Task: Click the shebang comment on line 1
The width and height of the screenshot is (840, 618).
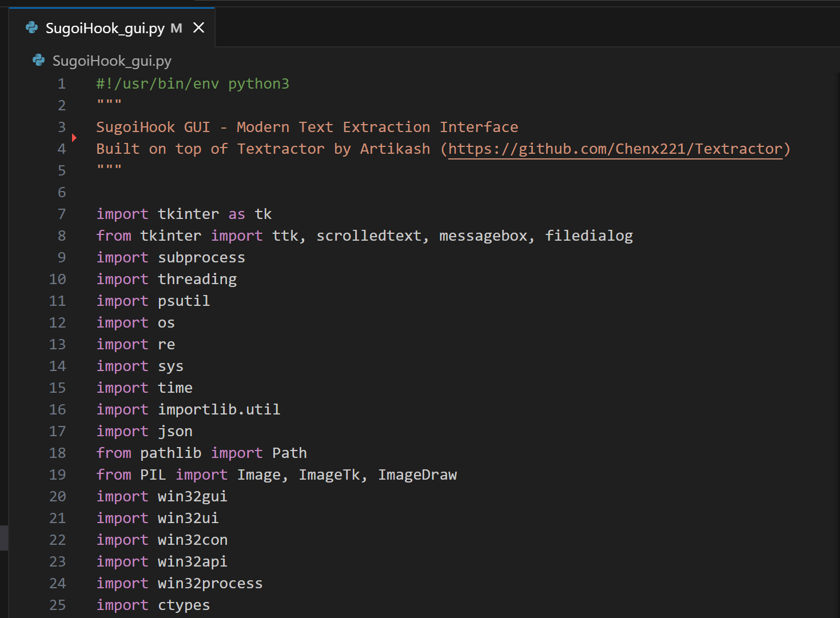Action: [x=192, y=84]
